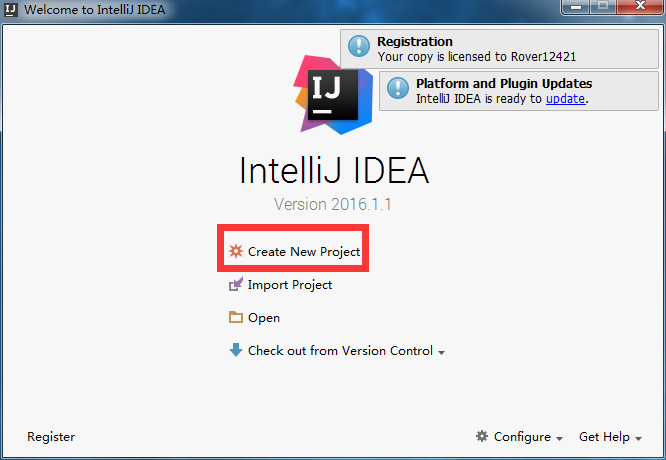Click the Import Project arrow icon
The width and height of the screenshot is (666, 460).
(x=236, y=284)
